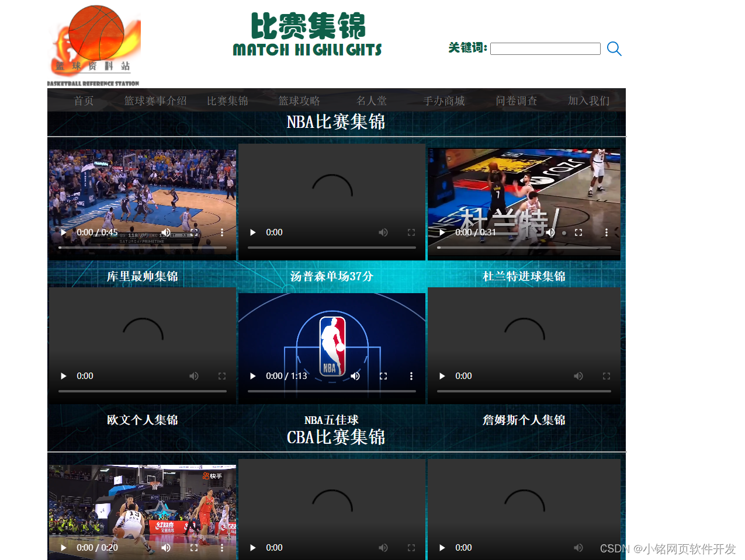Open 手办商城 menu item

point(445,100)
